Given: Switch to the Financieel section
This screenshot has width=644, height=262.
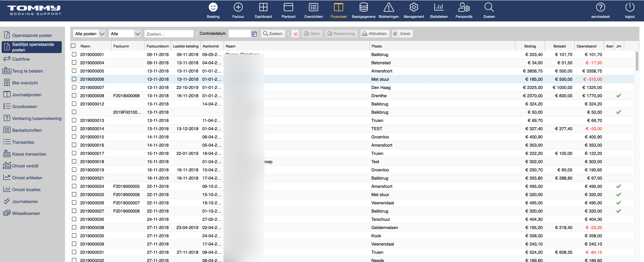Looking at the screenshot, I should 339,11.
